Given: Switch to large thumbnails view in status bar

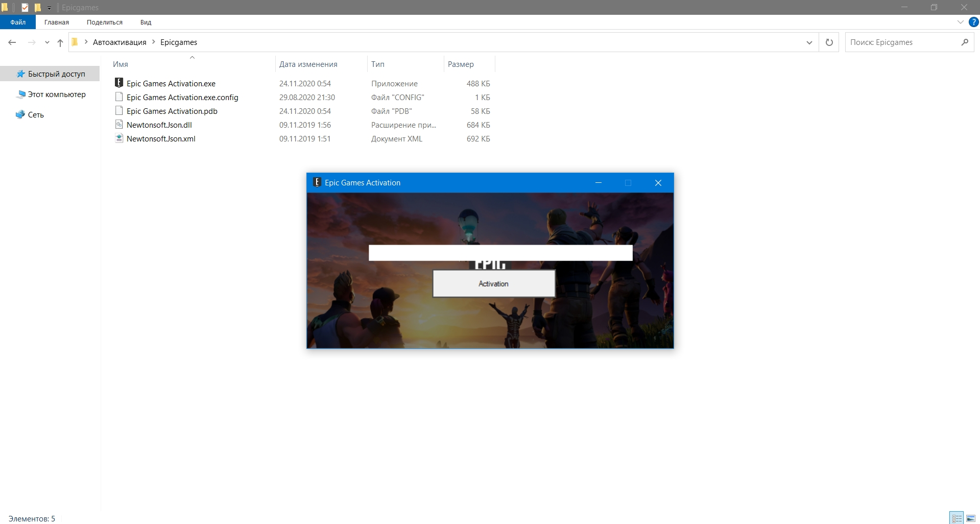Looking at the screenshot, I should pos(971,518).
